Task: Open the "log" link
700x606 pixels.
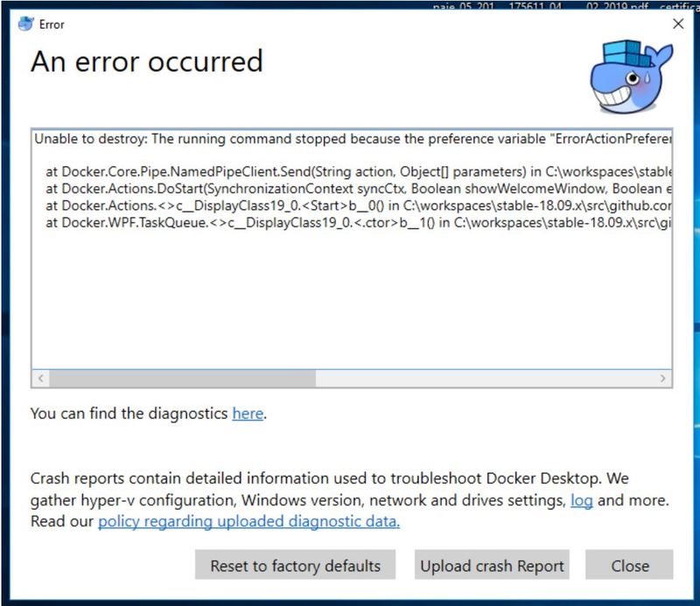Action: point(584,501)
